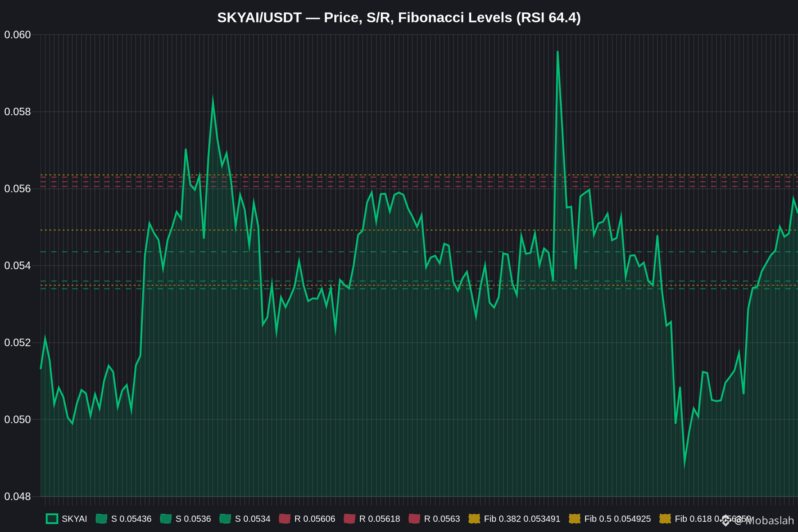798x532 pixels.
Task: Toggle the Fib 0.382 legend swatch
Action: pos(474,519)
